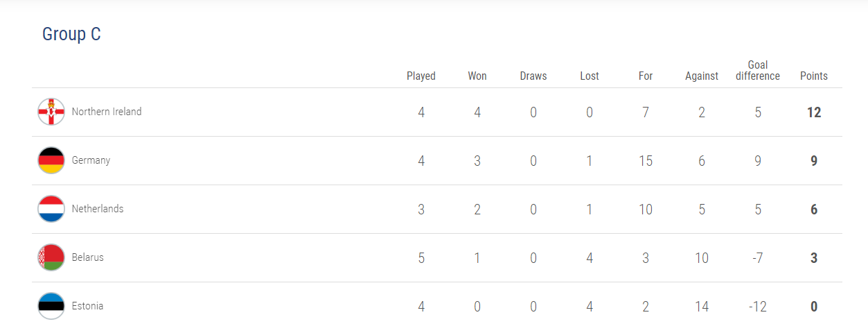The width and height of the screenshot is (868, 333).
Task: Open the Germany team link
Action: coord(91,160)
